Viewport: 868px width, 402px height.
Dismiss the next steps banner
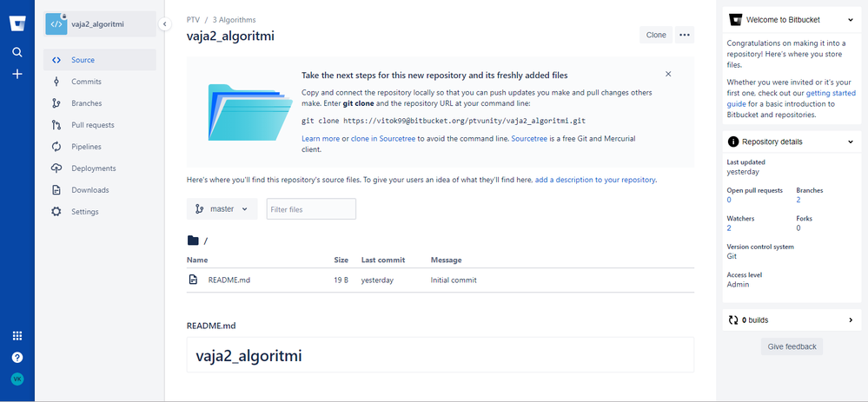tap(668, 74)
